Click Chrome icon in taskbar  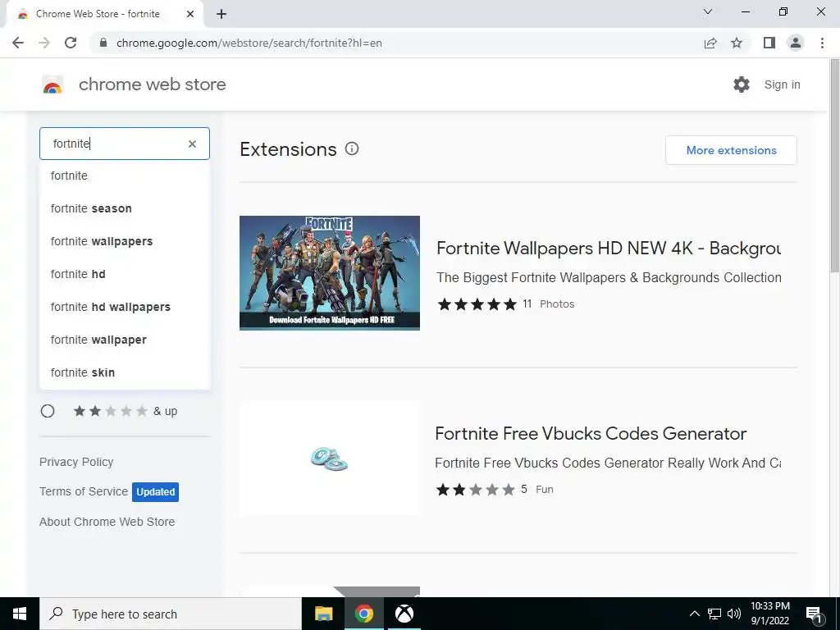[x=363, y=614]
